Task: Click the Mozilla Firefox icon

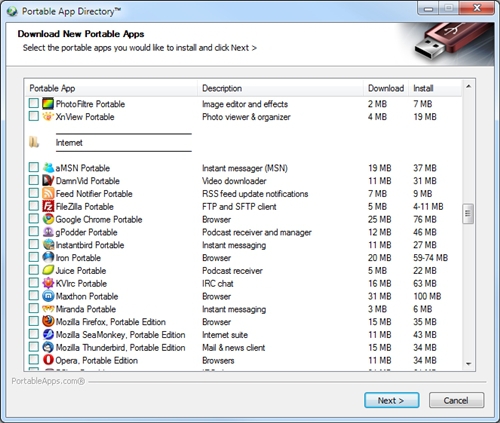Action: coord(48,322)
